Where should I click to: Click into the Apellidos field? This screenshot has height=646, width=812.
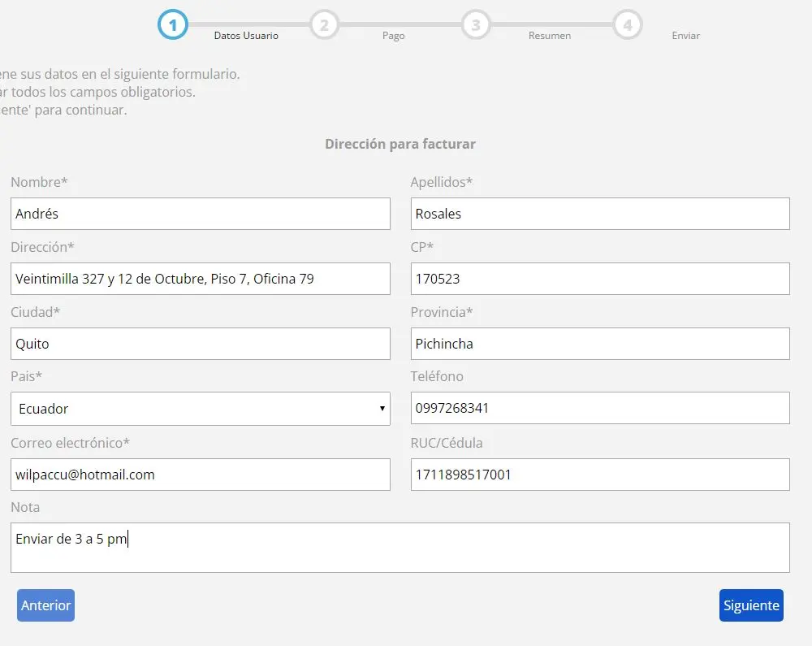[599, 214]
